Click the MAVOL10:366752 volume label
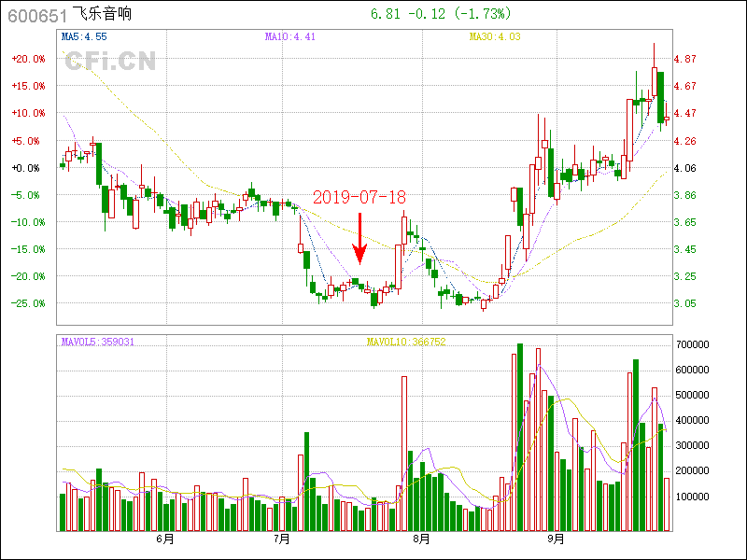 [x=406, y=343]
